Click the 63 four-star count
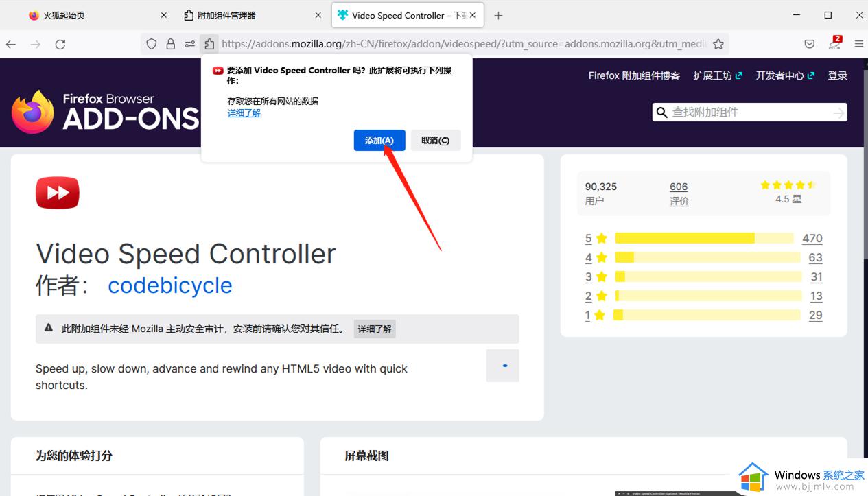The width and height of the screenshot is (868, 496). click(x=815, y=257)
